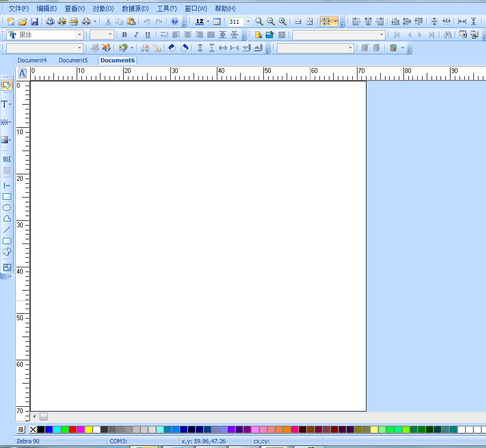Open the 黑体 font name dropdown
Screen dimensions: 486x448
(79, 35)
